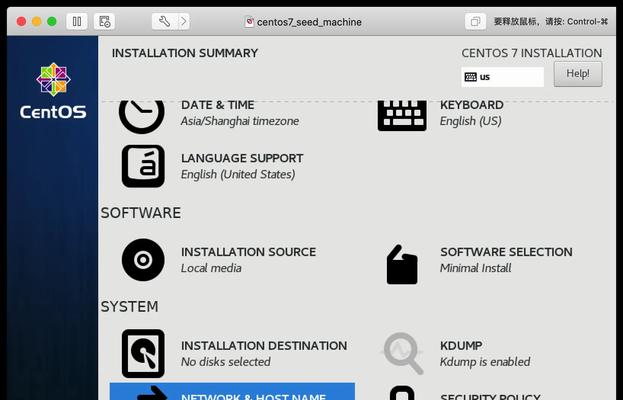
Task: Open Keyboard layout icon
Action: pyautogui.click(x=402, y=116)
